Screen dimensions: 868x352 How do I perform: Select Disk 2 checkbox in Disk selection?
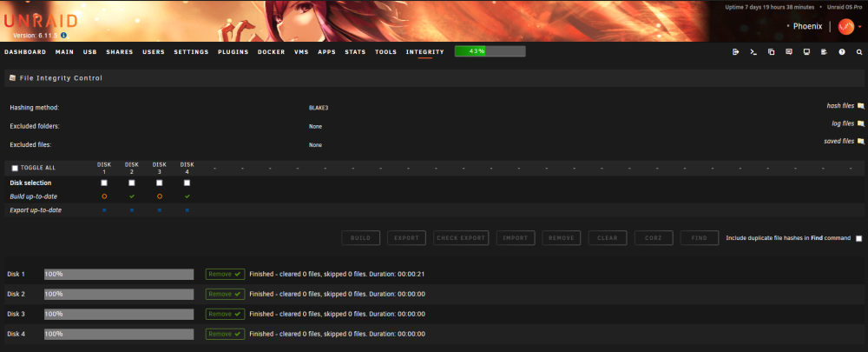point(132,183)
